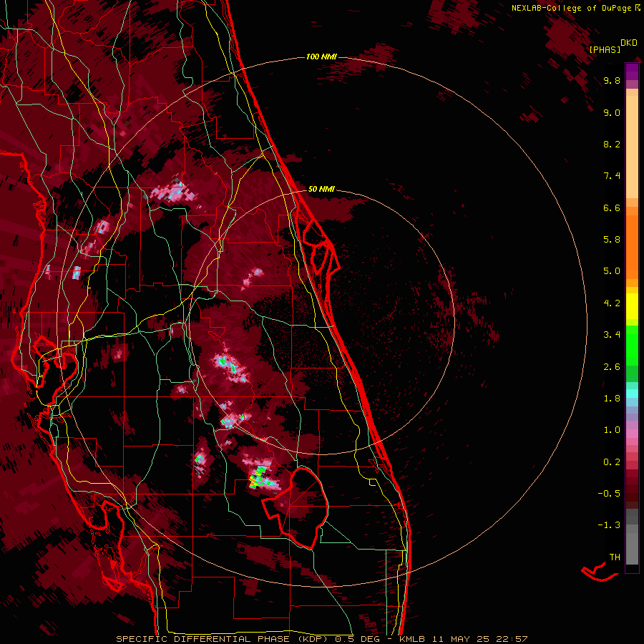644x644 pixels.
Task: Click the yellow segment of the color bar
Action: pos(632,306)
